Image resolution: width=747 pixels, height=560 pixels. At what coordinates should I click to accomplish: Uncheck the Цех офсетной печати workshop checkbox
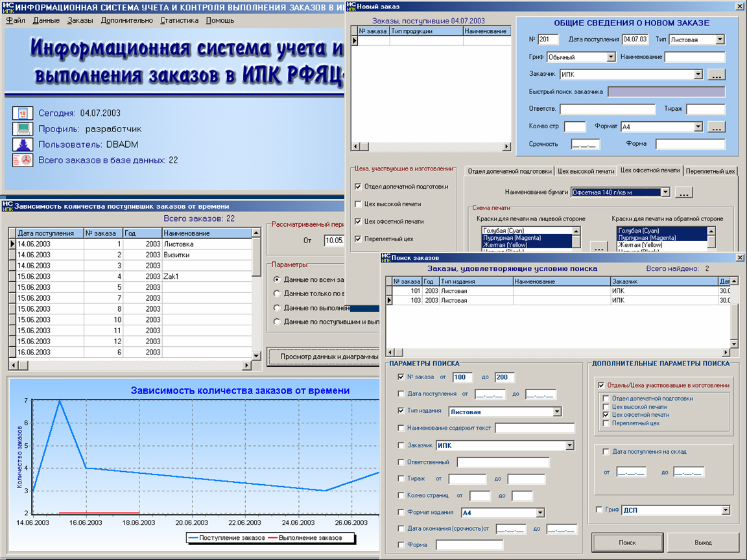pyautogui.click(x=359, y=222)
